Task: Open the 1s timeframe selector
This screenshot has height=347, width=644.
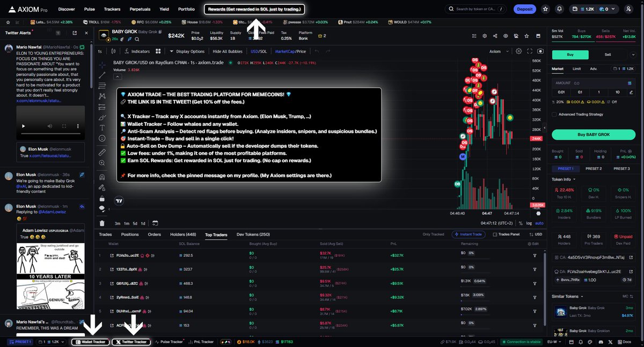Action: pyautogui.click(x=100, y=51)
